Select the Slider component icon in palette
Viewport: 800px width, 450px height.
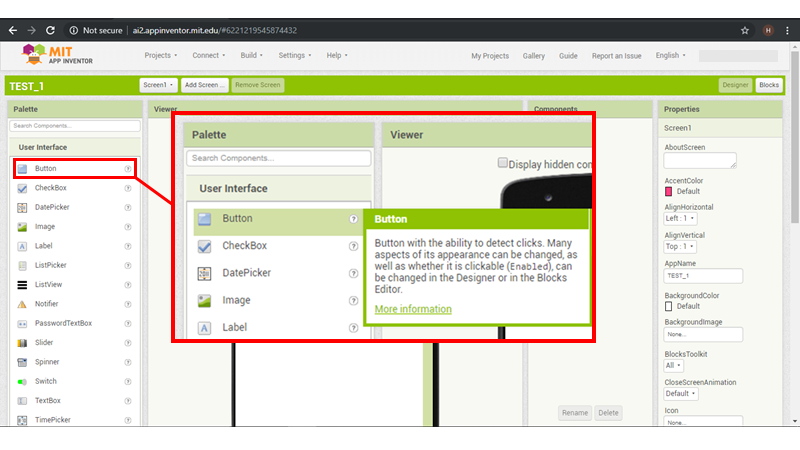tap(22, 342)
